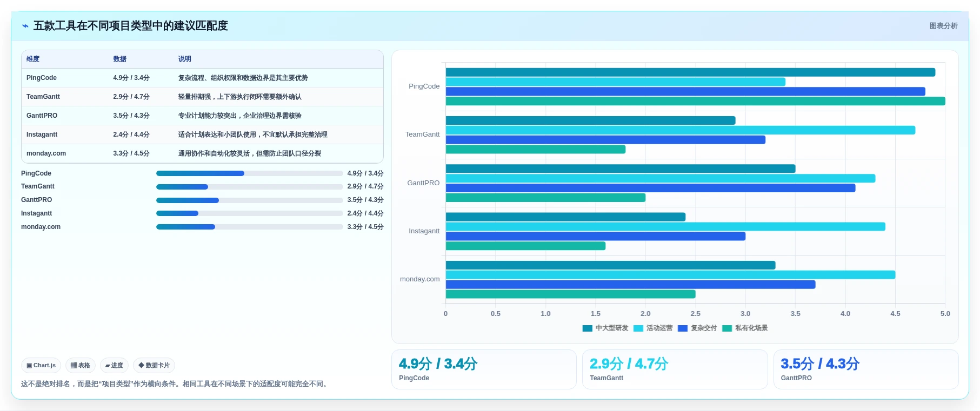This screenshot has height=411, width=980.
Task: Click the Instagantt progress bar
Action: 249,213
